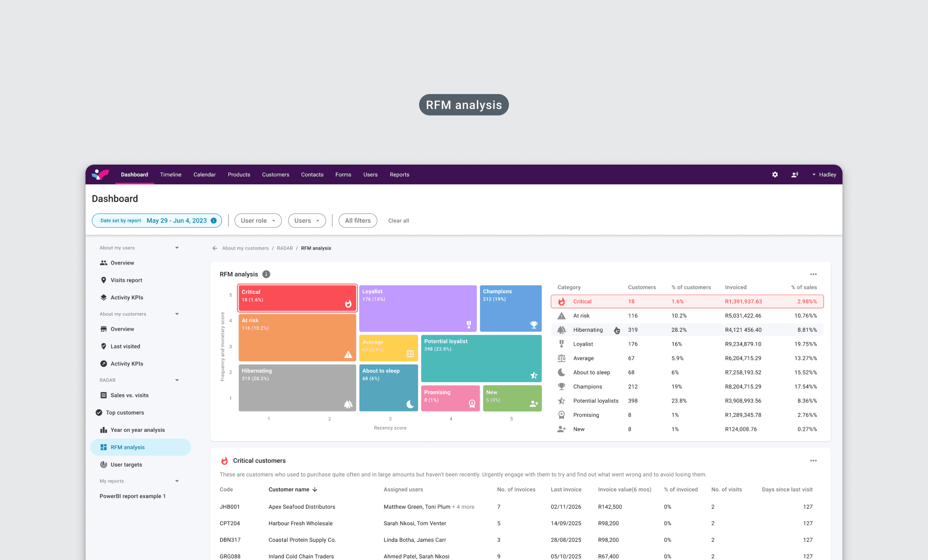Open the Reports tab
The image size is (928, 560).
click(x=399, y=175)
